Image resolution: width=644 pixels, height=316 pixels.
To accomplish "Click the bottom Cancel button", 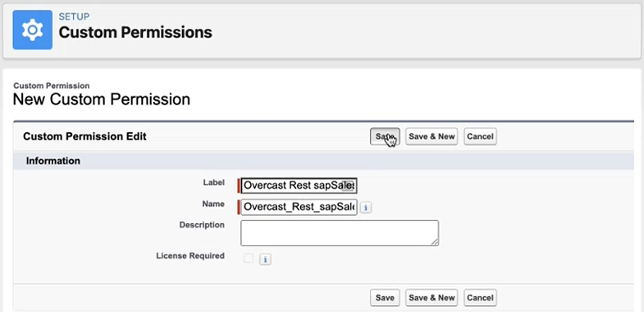I will (x=480, y=298).
